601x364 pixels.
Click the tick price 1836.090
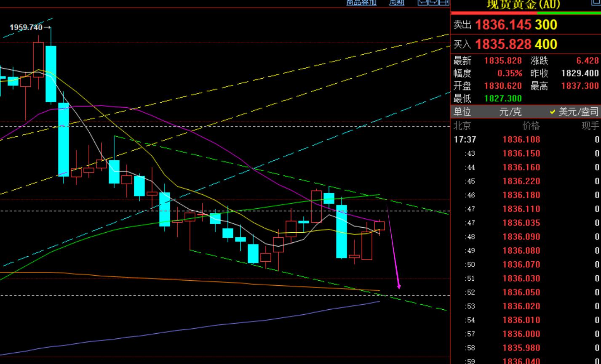pos(521,236)
